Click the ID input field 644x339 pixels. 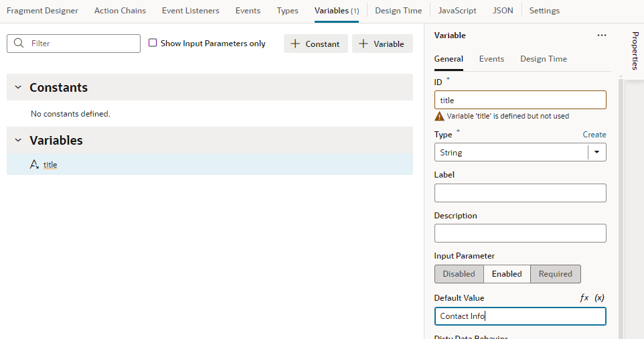[520, 100]
